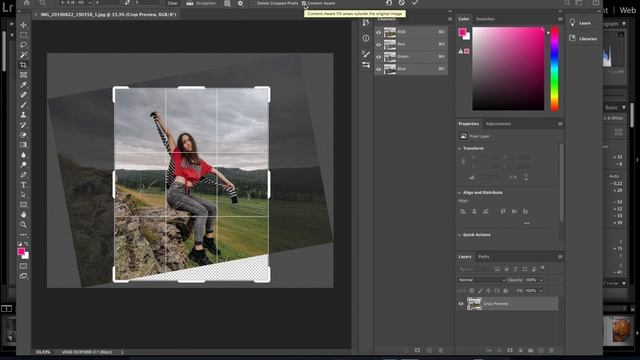This screenshot has width=640, height=360.
Task: Select the Zoom tool
Action: (x=23, y=225)
